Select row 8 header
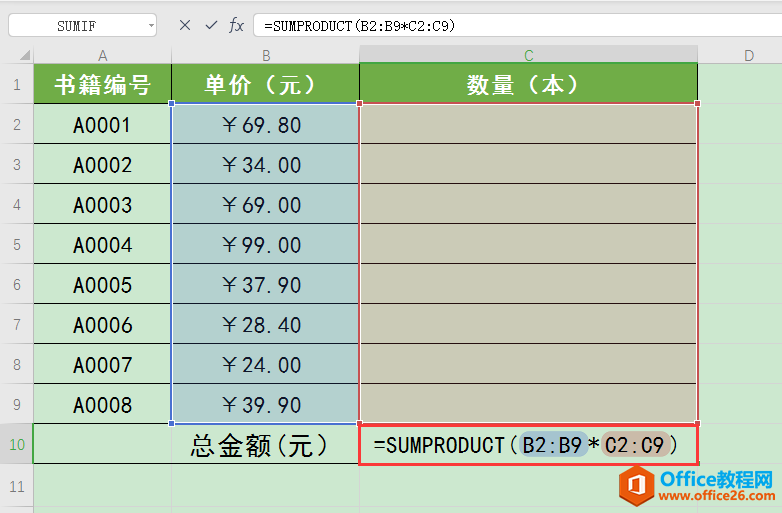Screen dimensions: 782x513 coord(16,364)
